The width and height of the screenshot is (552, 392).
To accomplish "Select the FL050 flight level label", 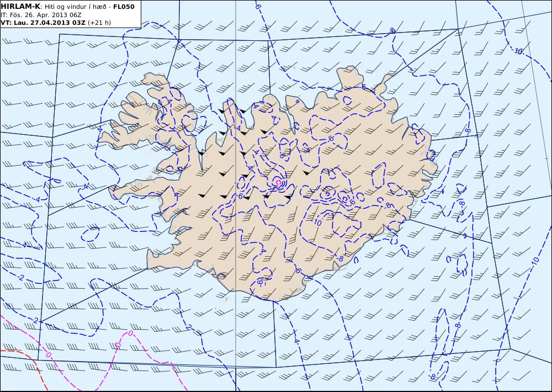I will point(124,6).
